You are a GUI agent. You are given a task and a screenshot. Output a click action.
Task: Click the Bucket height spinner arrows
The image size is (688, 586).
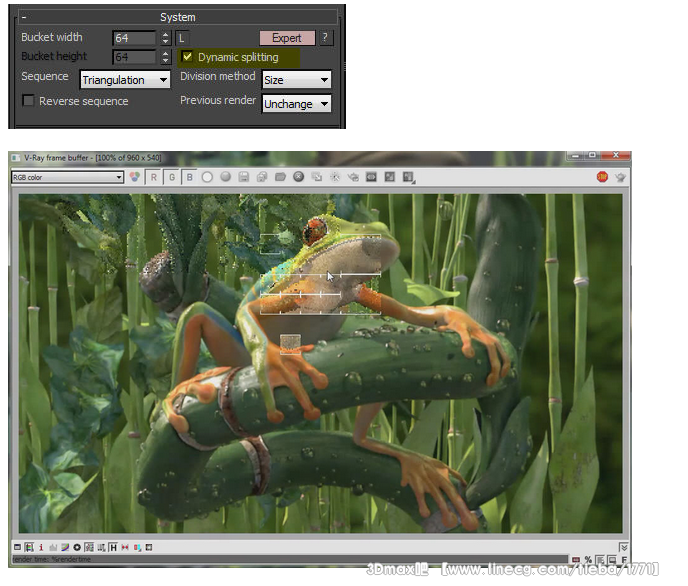click(x=165, y=57)
